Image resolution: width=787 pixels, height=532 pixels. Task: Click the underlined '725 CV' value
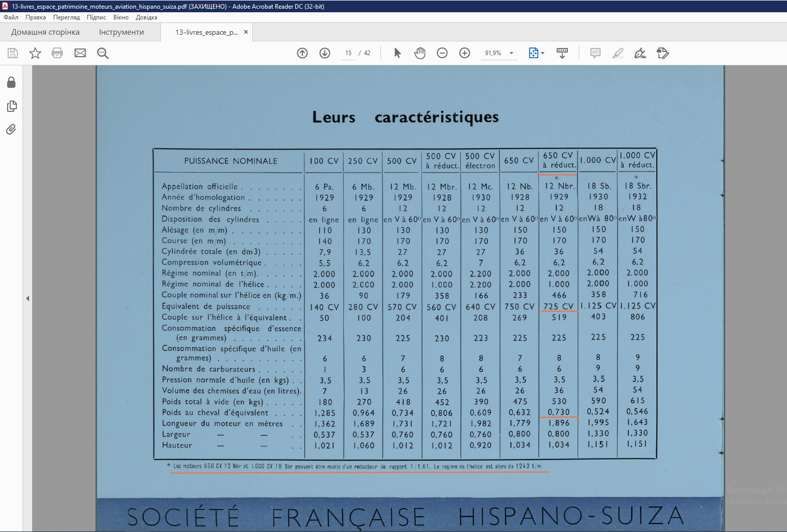(x=559, y=306)
